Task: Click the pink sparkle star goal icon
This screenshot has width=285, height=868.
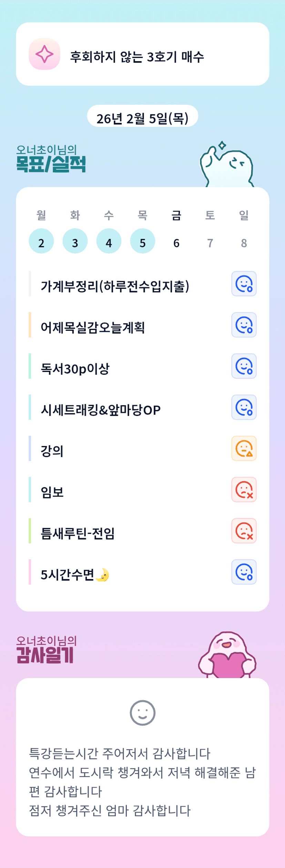Action: click(x=44, y=54)
